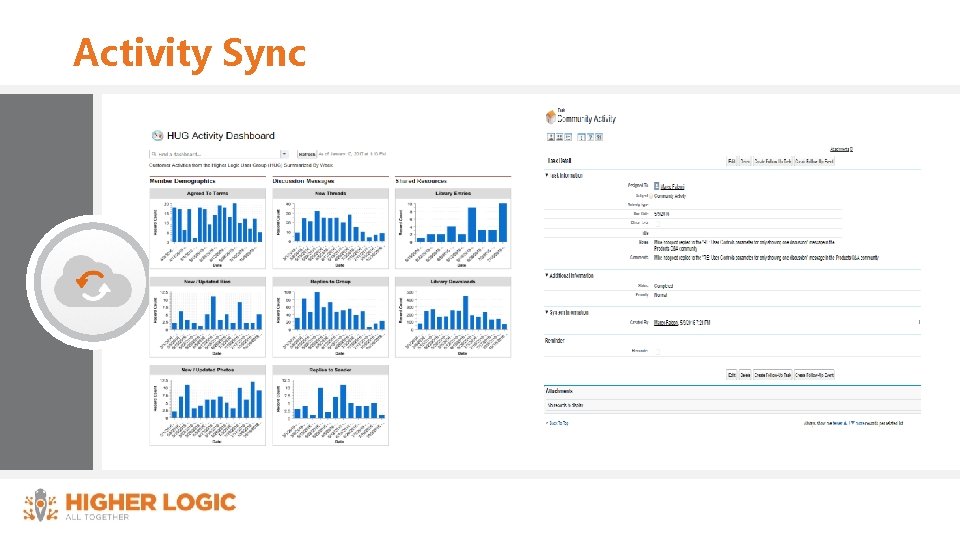
Task: Click the Higher Logic logo at bottom
Action: (130, 505)
